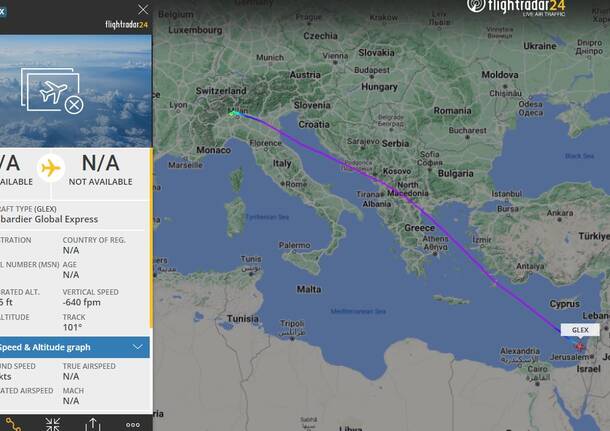Click the red aircraft marker near Jerusalem

click(578, 346)
